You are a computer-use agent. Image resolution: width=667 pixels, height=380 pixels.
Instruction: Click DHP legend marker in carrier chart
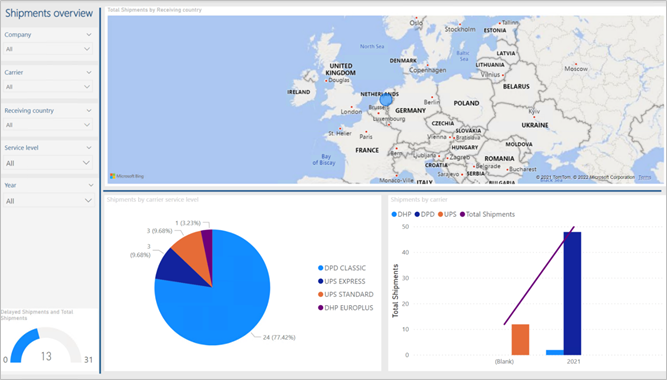(x=394, y=214)
